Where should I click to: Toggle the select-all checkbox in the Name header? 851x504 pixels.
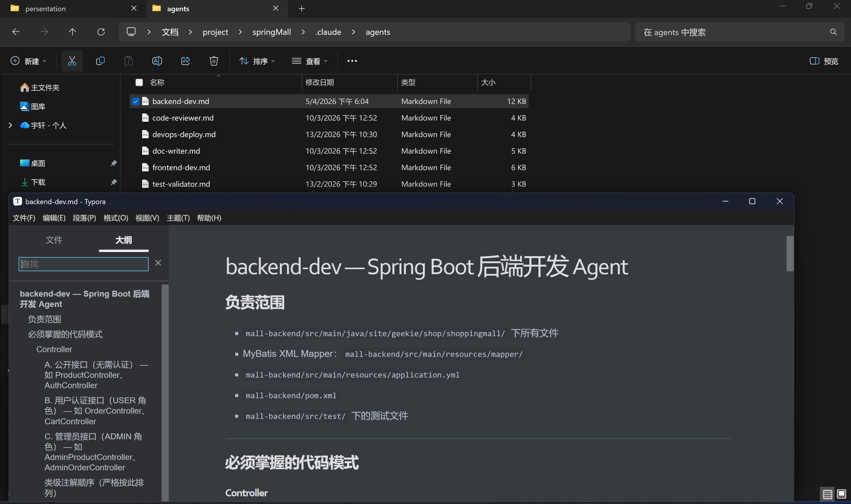139,82
